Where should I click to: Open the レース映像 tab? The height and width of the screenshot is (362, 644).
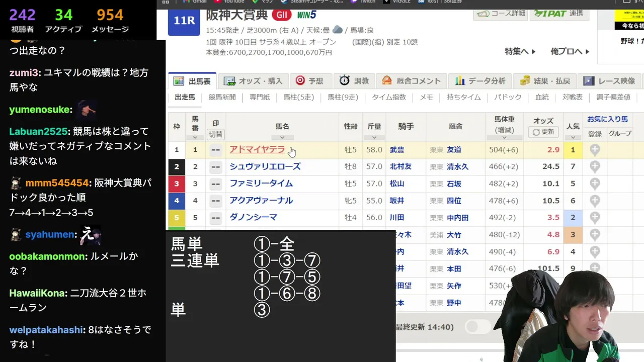click(609, 81)
